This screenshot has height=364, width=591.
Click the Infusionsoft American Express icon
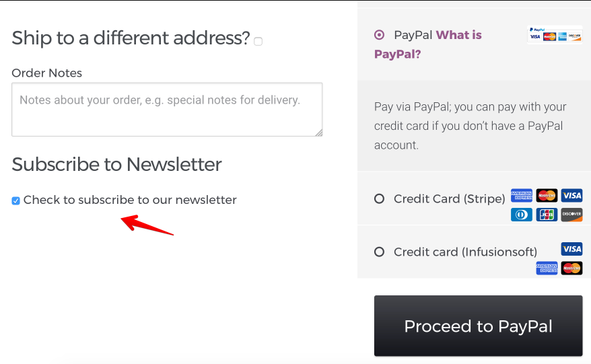[x=547, y=268]
